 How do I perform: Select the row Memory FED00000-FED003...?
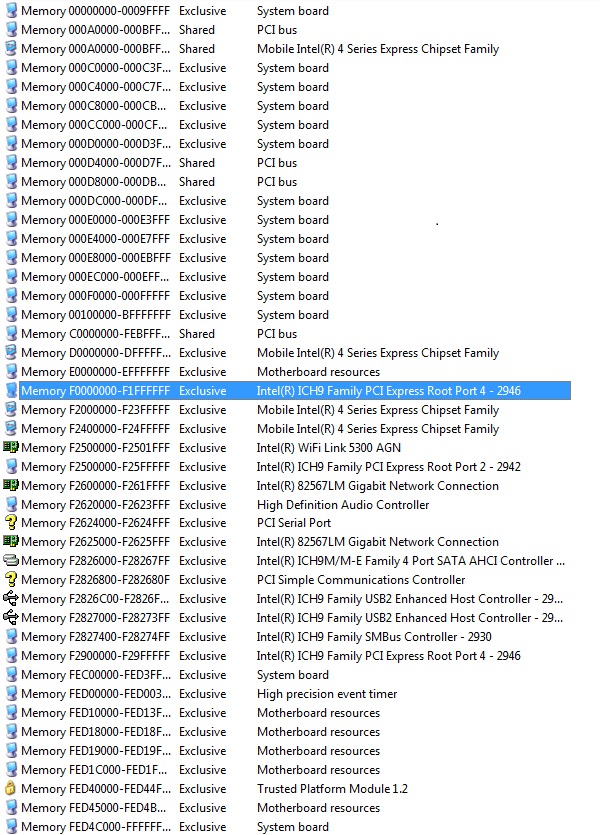point(287,693)
